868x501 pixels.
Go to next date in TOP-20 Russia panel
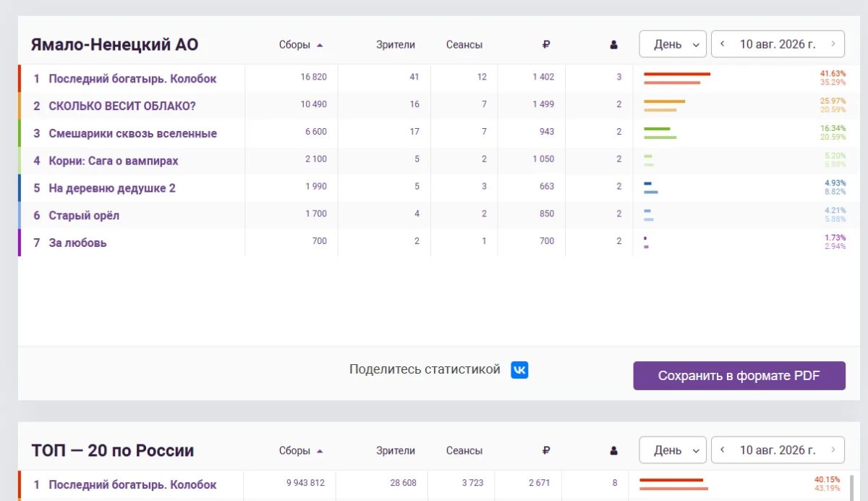pyautogui.click(x=833, y=450)
